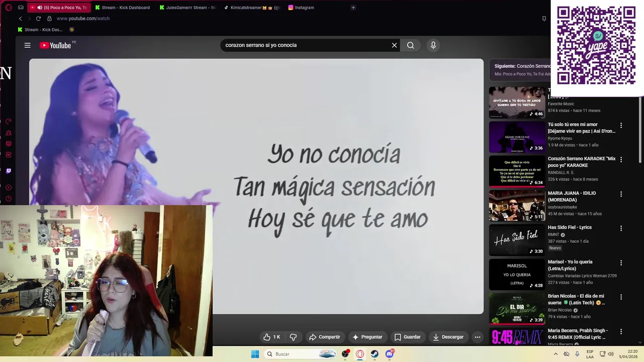Go to YouTube home via the logo

(x=55, y=45)
